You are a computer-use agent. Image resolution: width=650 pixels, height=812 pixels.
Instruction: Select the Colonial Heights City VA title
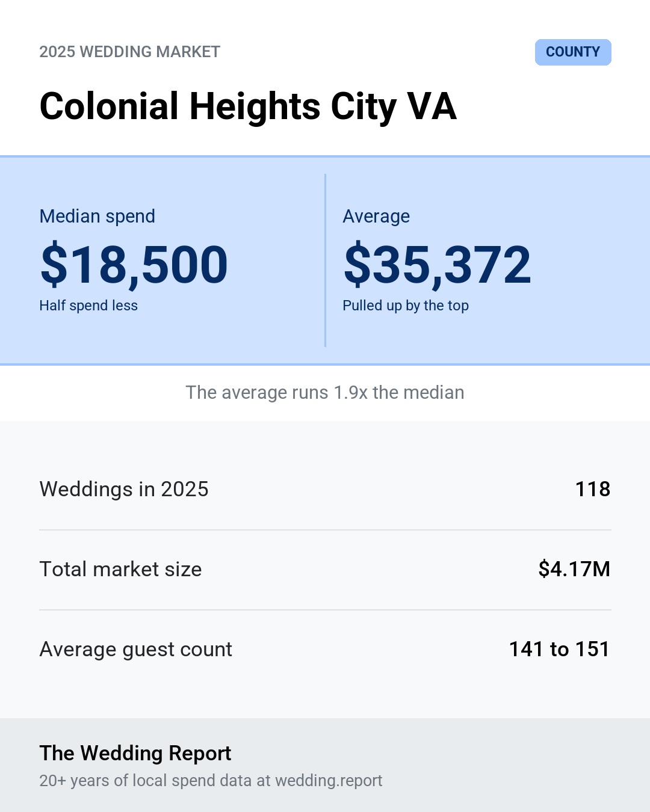[x=248, y=106]
